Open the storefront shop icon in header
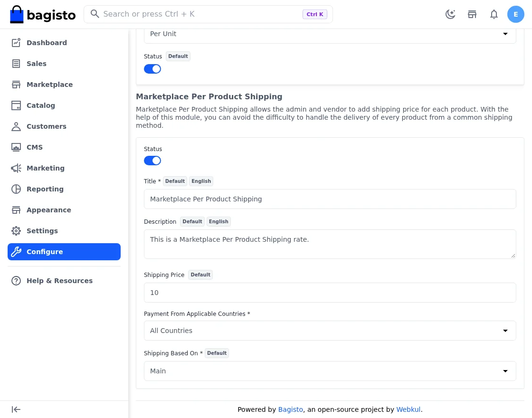 click(472, 14)
